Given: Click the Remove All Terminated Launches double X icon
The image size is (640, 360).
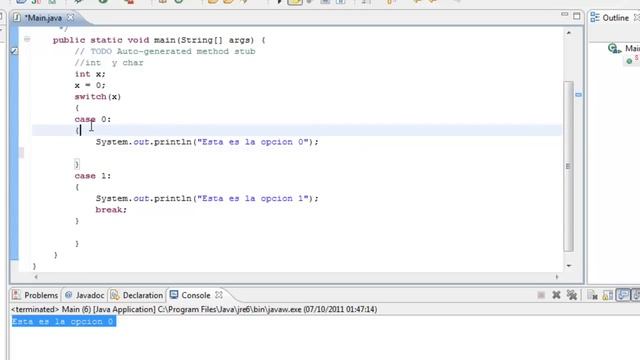Looking at the screenshot, I should pyautogui.click(x=571, y=295).
